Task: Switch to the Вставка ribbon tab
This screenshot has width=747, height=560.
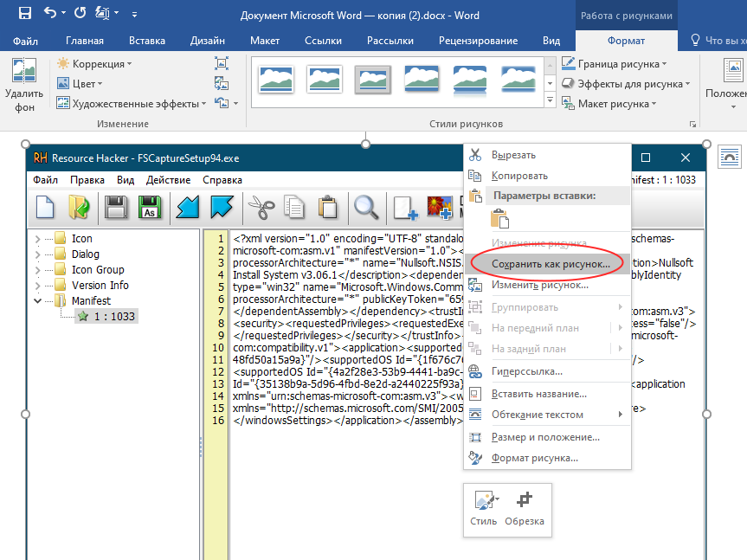Action: (x=147, y=41)
